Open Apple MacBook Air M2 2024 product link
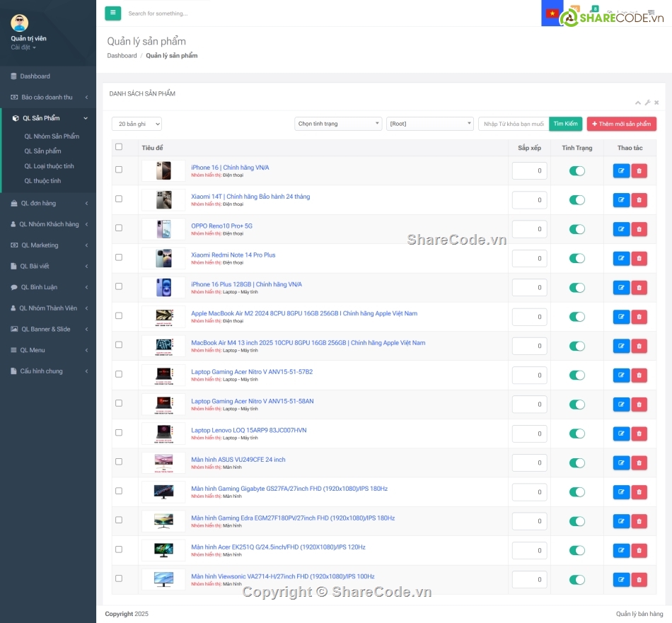Viewport: 672px width, 623px height. click(x=304, y=313)
